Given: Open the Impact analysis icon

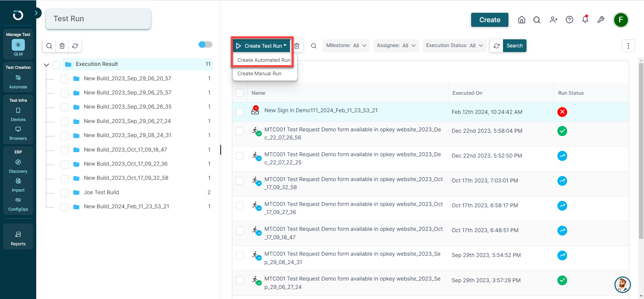Looking at the screenshot, I should (x=18, y=181).
